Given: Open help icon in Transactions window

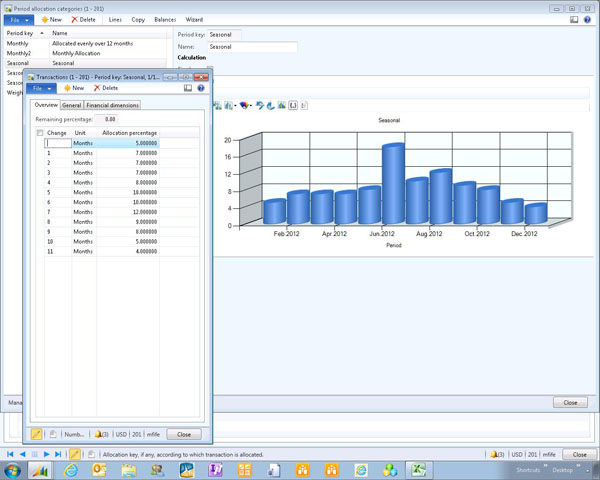Looking at the screenshot, I should (x=201, y=88).
